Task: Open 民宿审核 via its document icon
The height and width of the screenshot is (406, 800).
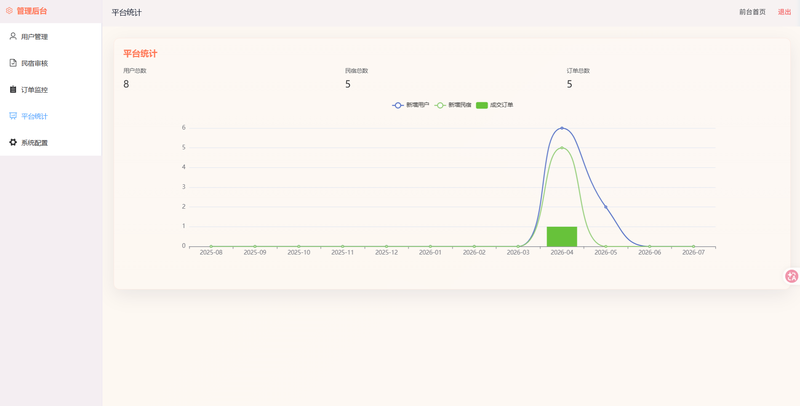Action: [13, 63]
